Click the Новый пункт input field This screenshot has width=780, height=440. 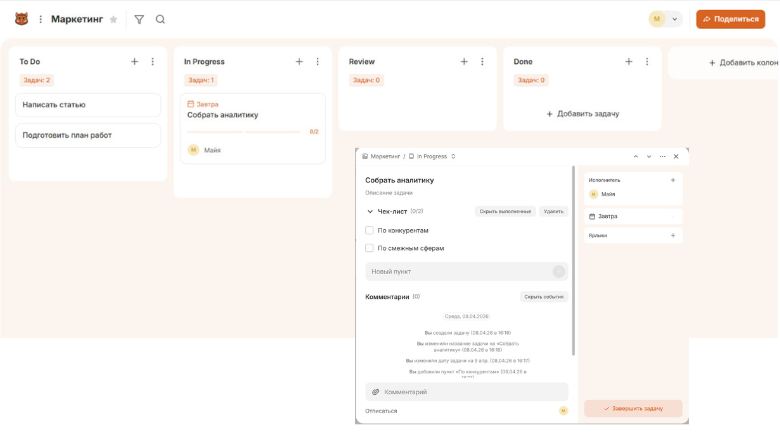pos(458,271)
